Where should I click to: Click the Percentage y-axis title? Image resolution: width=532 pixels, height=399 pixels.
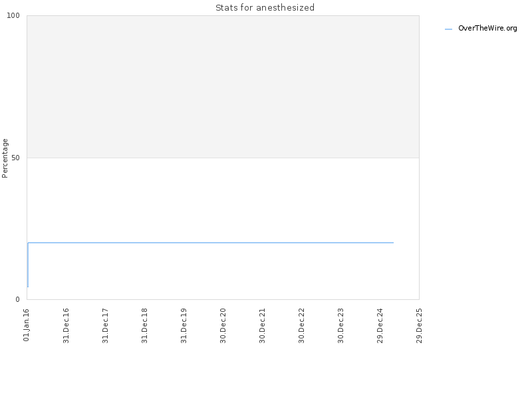pos(5,158)
